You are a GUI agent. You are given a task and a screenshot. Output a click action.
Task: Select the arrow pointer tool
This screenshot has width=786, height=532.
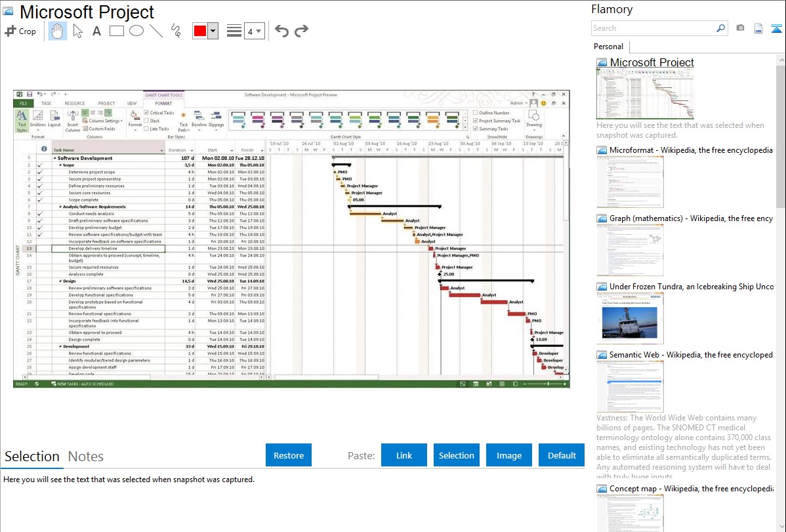tap(77, 31)
